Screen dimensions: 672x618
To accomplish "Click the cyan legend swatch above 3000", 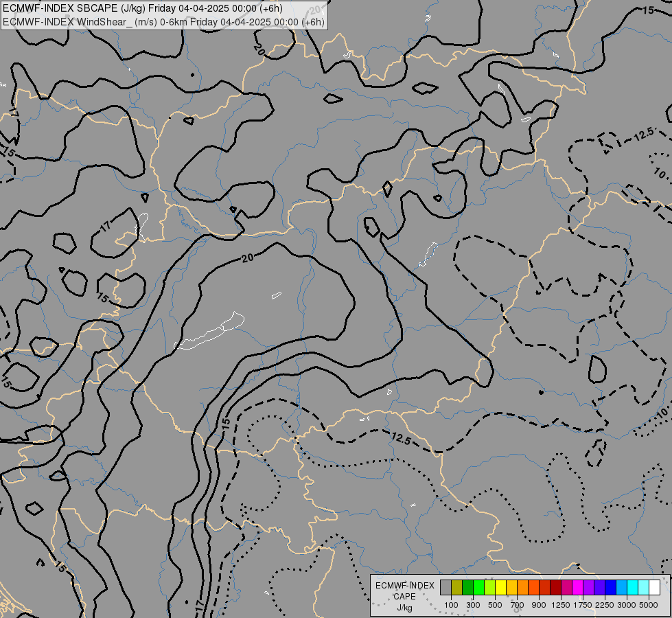I will [x=632, y=587].
